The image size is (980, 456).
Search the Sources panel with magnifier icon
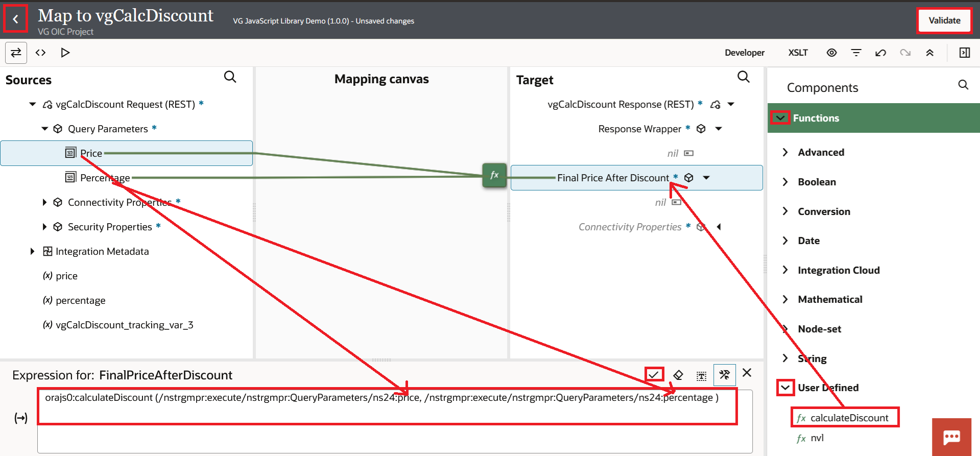[230, 77]
